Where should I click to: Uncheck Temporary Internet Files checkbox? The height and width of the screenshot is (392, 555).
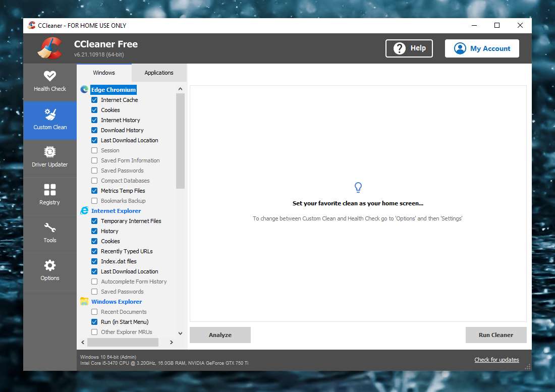coord(94,221)
